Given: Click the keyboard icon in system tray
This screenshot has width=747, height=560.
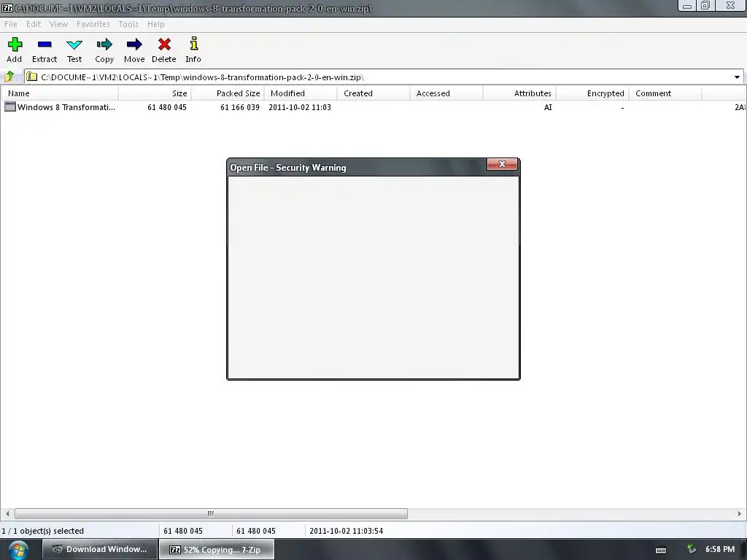Looking at the screenshot, I should (x=661, y=550).
